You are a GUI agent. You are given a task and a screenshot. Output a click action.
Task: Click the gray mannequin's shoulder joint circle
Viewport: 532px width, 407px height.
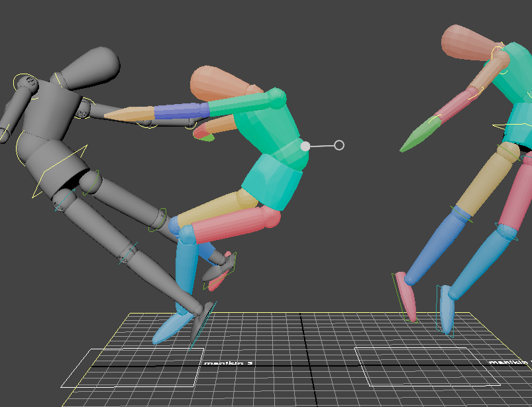82,109
